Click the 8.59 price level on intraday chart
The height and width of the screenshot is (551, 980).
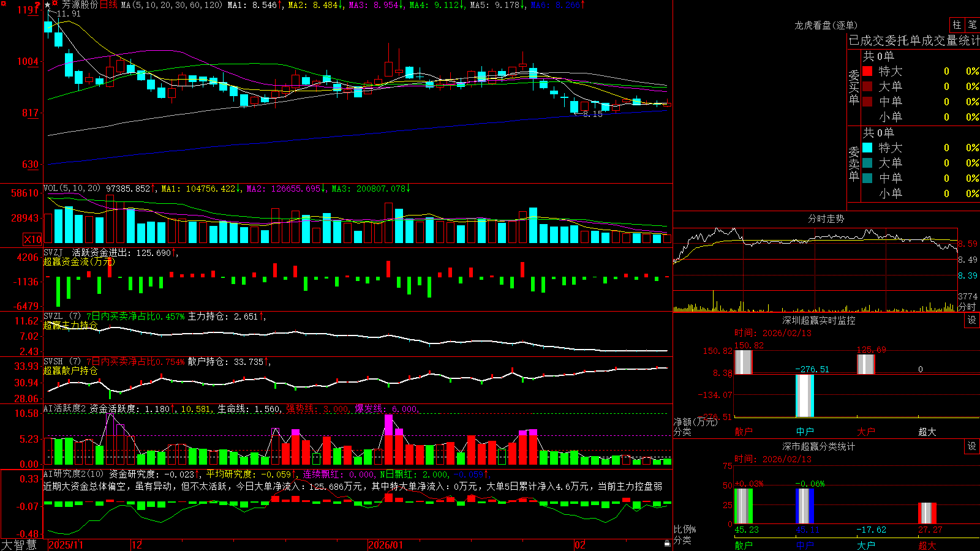click(x=968, y=244)
